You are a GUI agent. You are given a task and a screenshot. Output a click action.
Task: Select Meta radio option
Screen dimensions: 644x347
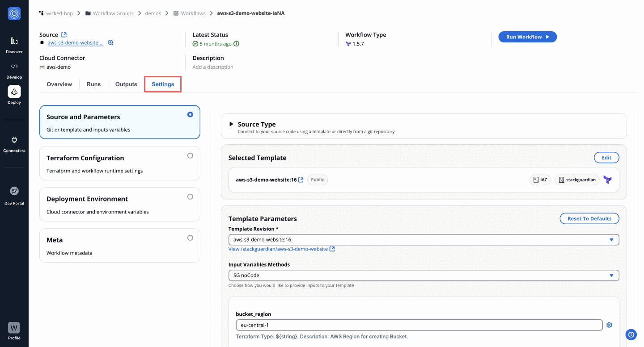(190, 238)
